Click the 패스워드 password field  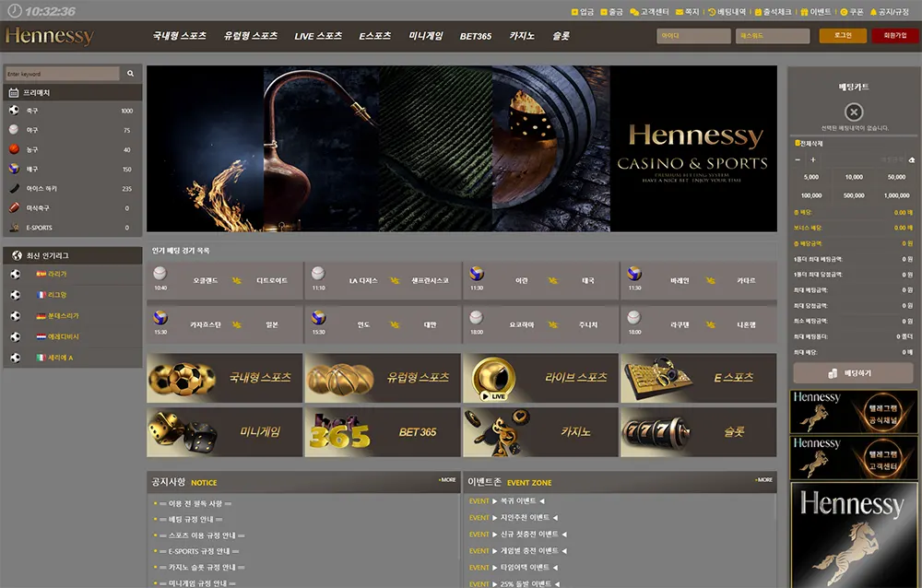point(772,36)
